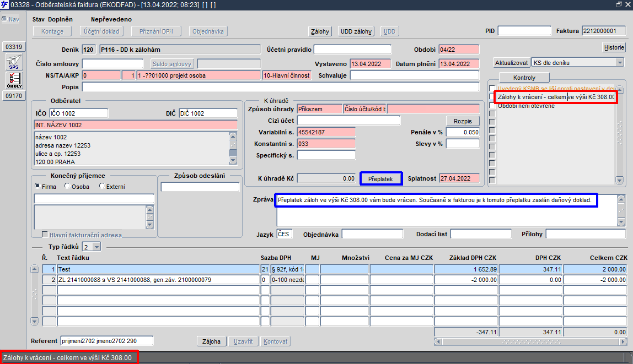Select the Osoba radio button
The width and height of the screenshot is (633, 364).
tap(68, 186)
